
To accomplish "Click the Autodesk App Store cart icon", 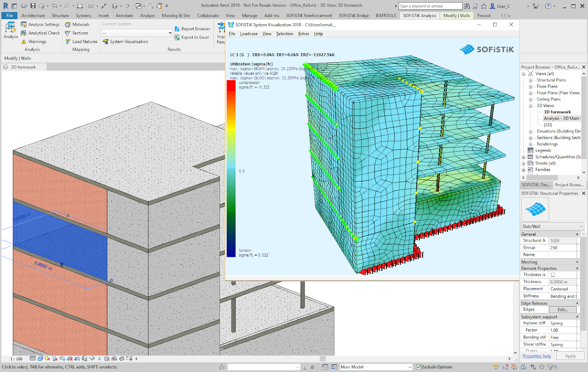I will (536, 6).
